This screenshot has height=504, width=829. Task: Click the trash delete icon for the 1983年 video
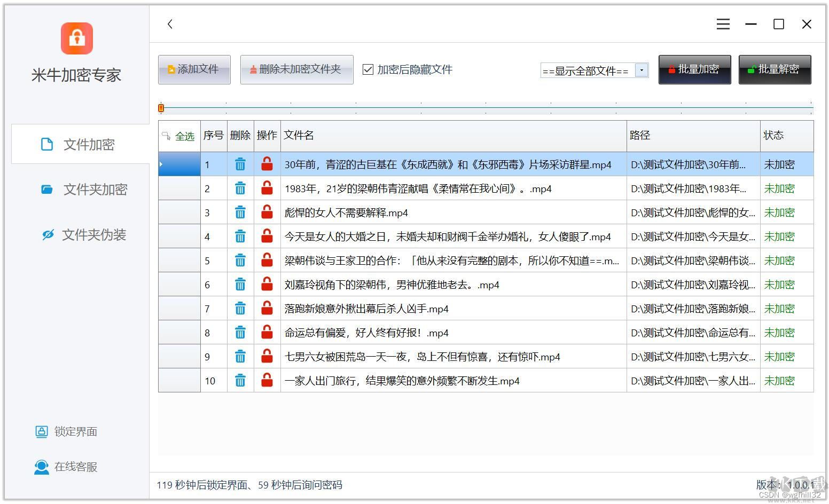[x=240, y=188]
